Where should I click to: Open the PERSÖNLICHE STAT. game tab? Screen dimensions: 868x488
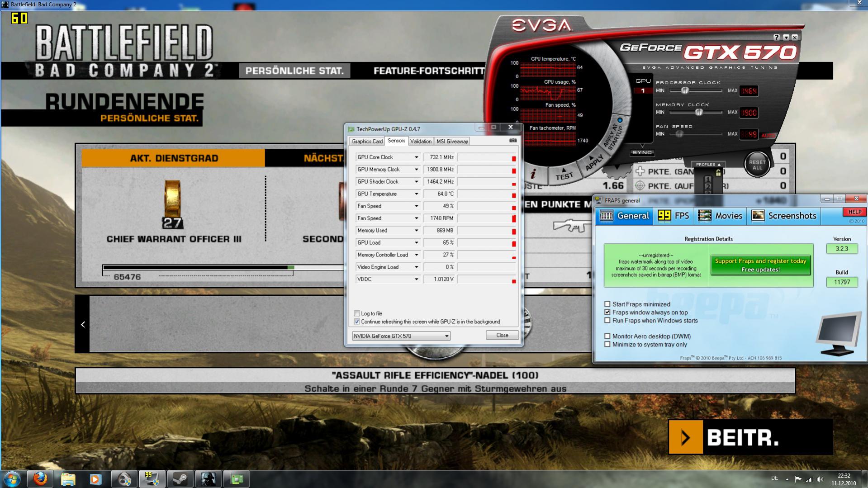pyautogui.click(x=294, y=71)
